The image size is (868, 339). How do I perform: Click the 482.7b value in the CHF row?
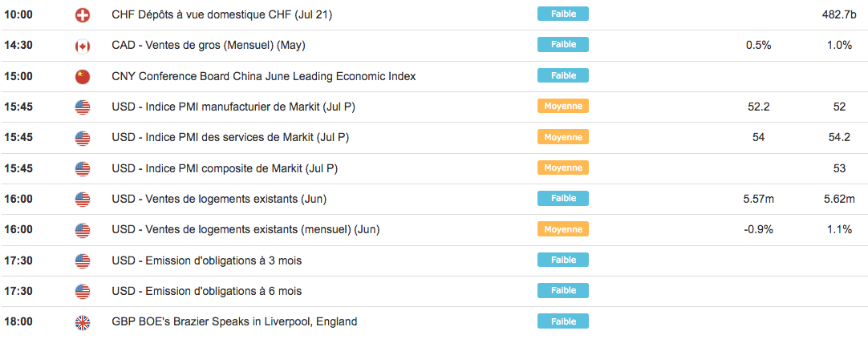click(x=839, y=14)
